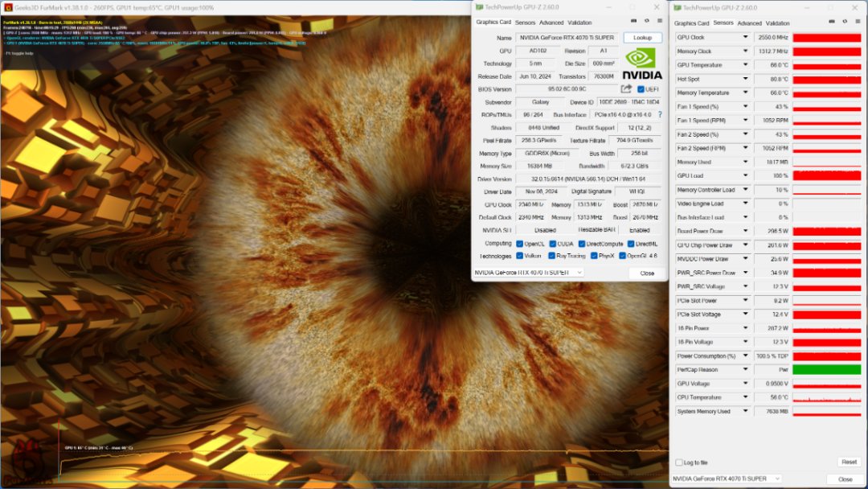
Task: Click the Name field showing RTX 4070 Ti SUPER
Action: click(567, 38)
